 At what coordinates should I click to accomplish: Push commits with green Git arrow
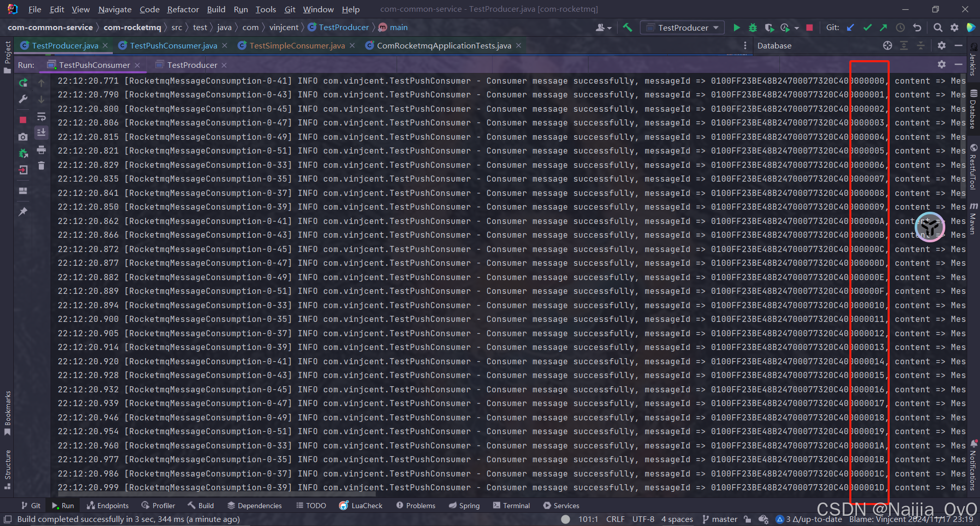pos(884,28)
